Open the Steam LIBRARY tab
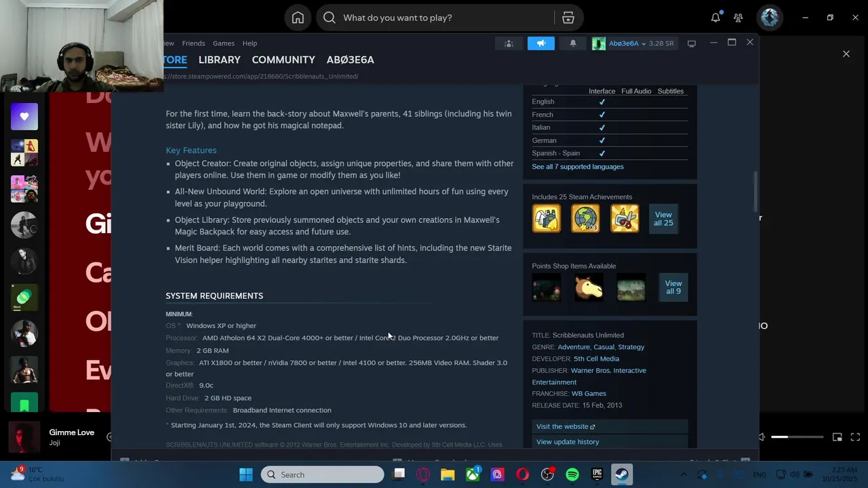Viewport: 868px width, 488px height. tap(219, 60)
